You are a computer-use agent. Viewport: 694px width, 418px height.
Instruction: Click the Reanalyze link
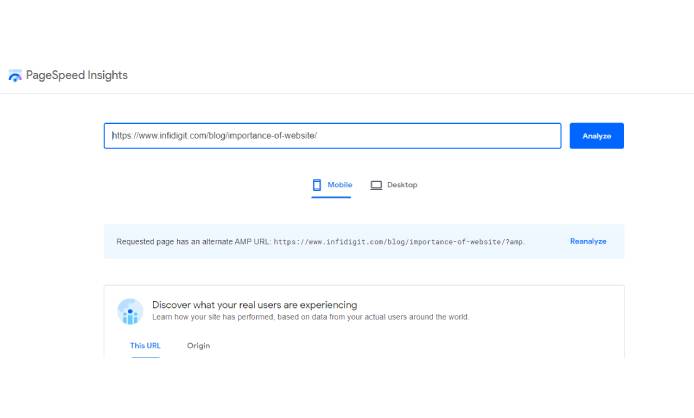[x=588, y=241]
